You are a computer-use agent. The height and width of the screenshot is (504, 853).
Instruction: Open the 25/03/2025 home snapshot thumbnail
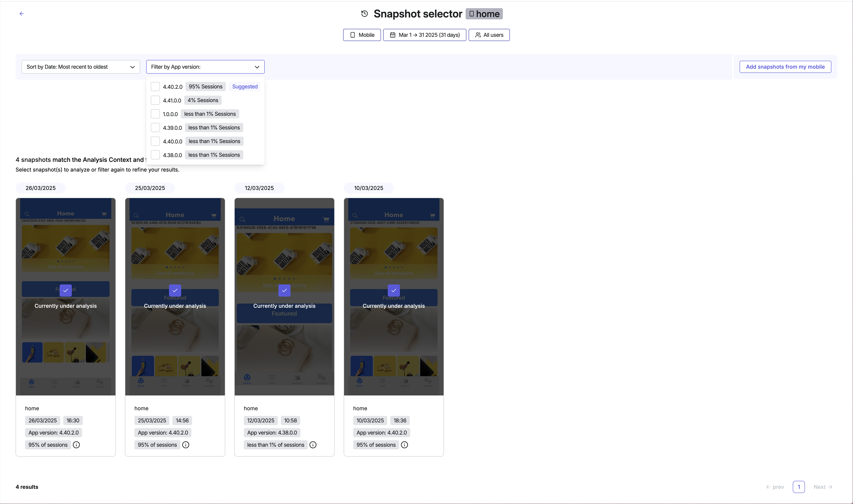pos(175,297)
